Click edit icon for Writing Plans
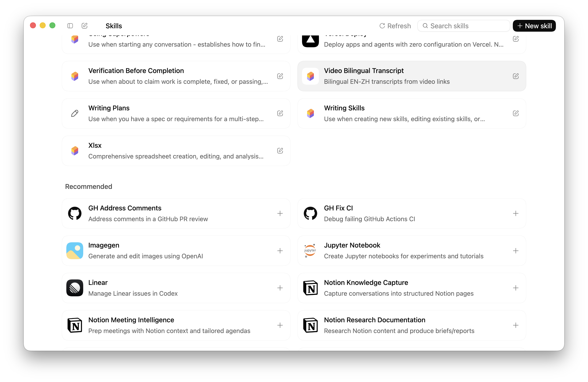The image size is (588, 382). tap(280, 113)
